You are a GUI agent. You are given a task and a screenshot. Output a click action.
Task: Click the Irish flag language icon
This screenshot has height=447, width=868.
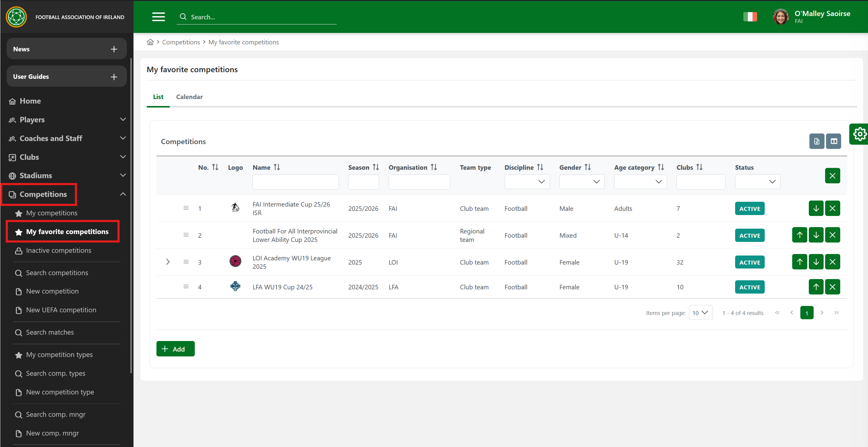750,17
